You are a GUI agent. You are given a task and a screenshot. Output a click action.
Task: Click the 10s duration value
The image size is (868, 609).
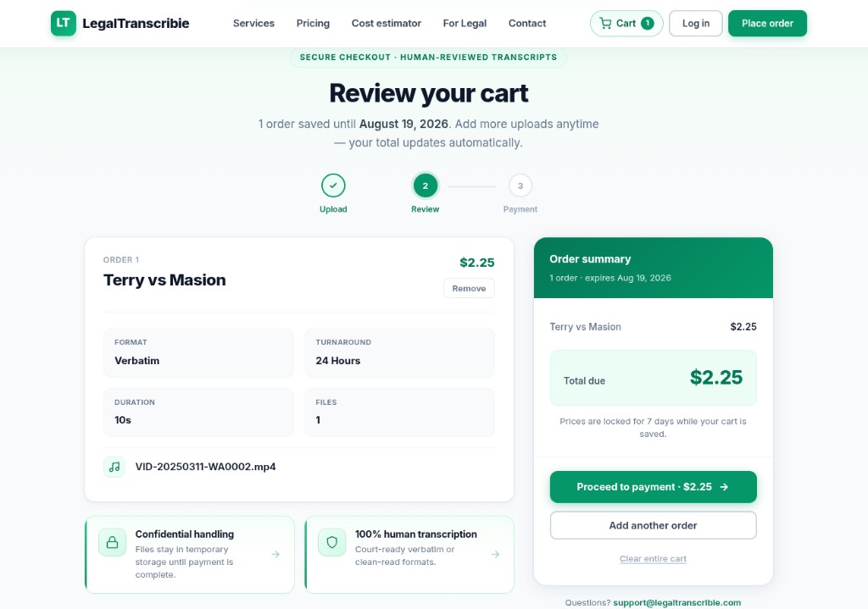click(x=123, y=420)
